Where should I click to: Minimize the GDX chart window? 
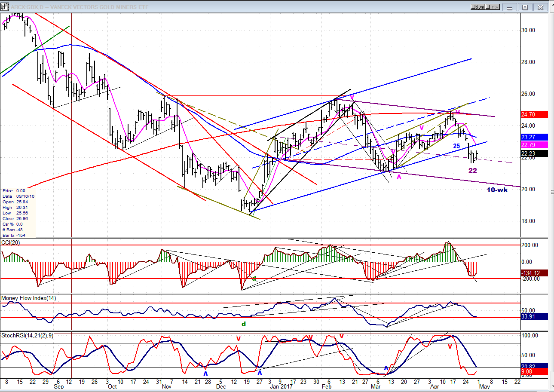tap(510, 7)
